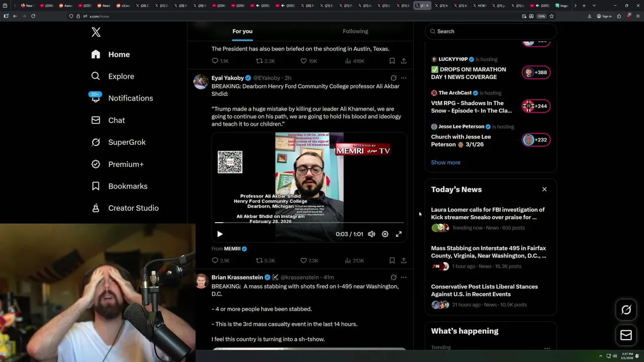Like Eyal Yakoby's post (7.3K)
This screenshot has width=644, height=362.
click(309, 260)
